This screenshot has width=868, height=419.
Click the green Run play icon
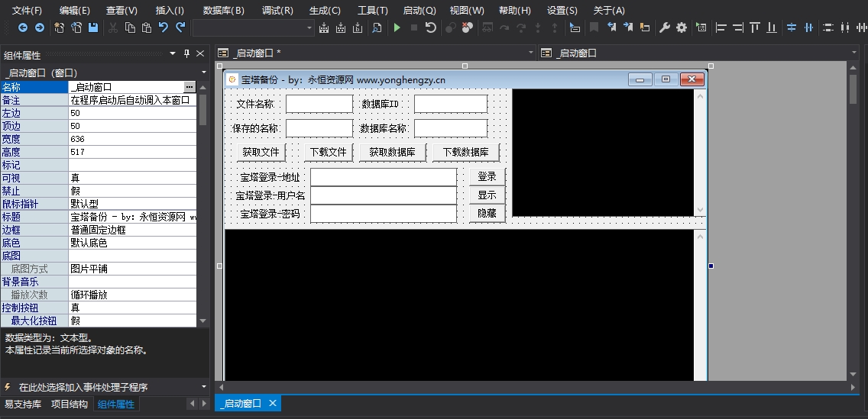tap(397, 27)
